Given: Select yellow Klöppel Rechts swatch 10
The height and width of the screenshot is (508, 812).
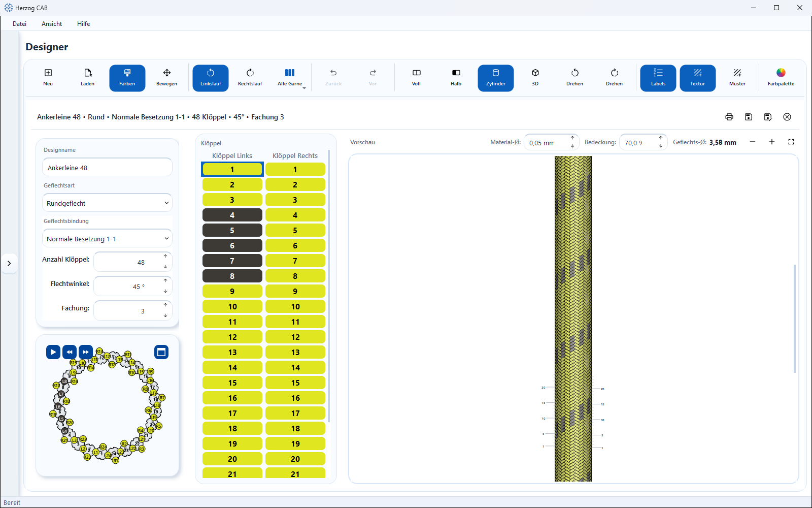Looking at the screenshot, I should (295, 306).
